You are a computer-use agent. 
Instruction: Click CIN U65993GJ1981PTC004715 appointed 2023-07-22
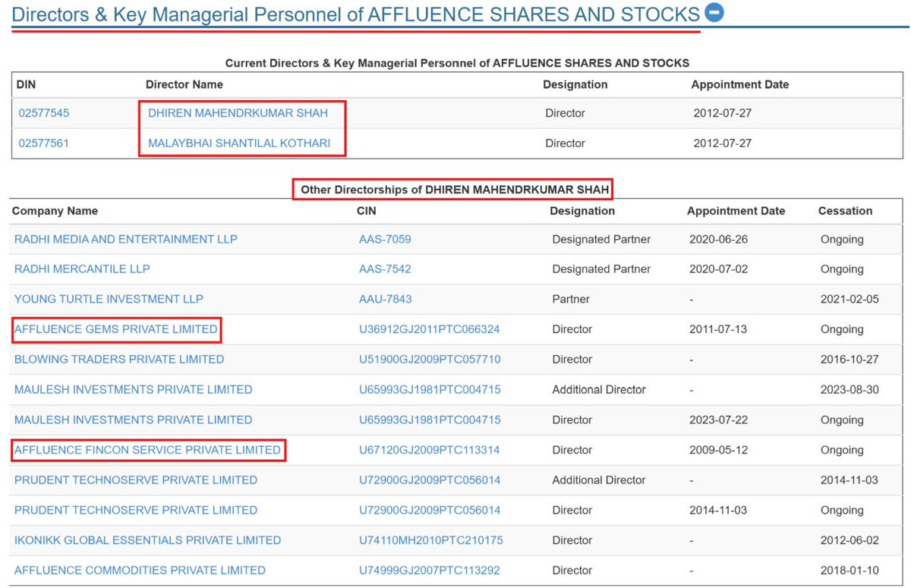pos(429,420)
